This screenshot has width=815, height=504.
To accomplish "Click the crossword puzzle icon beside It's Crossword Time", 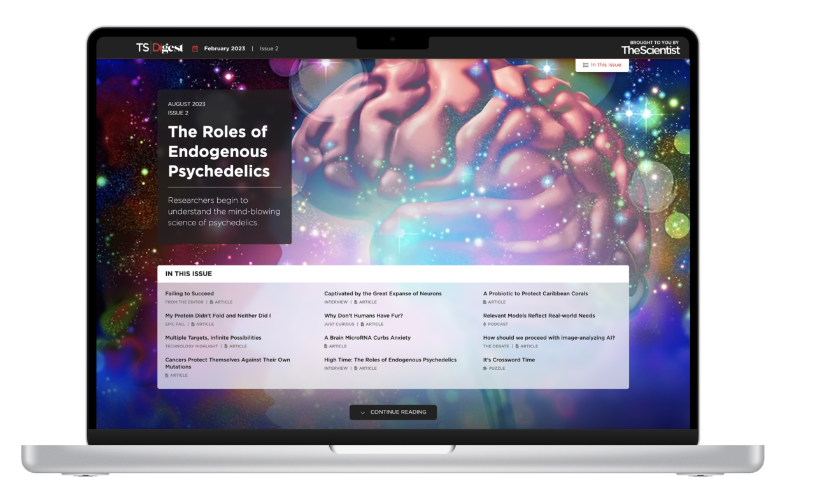I will [485, 368].
